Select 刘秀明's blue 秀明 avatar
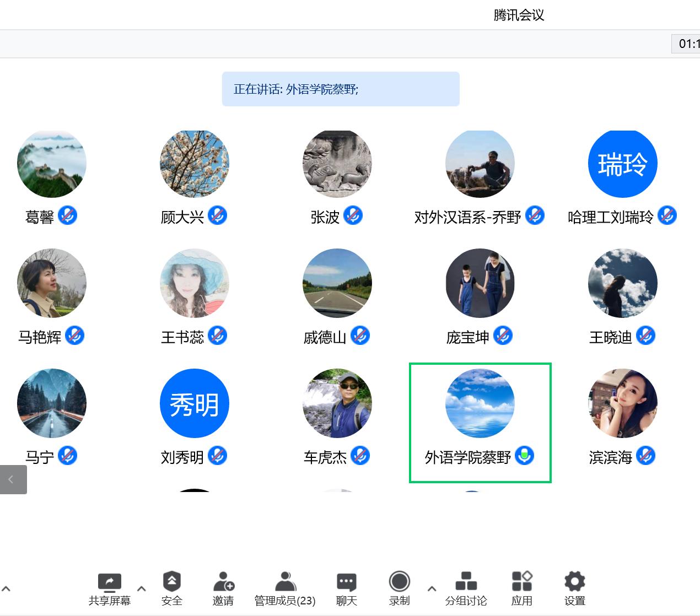Image resolution: width=700 pixels, height=616 pixels. tap(194, 403)
